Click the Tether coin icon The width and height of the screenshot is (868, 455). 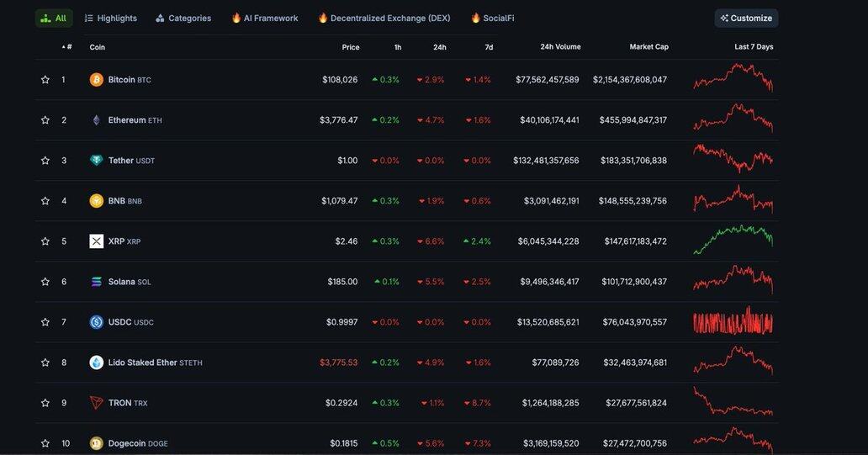(x=97, y=161)
